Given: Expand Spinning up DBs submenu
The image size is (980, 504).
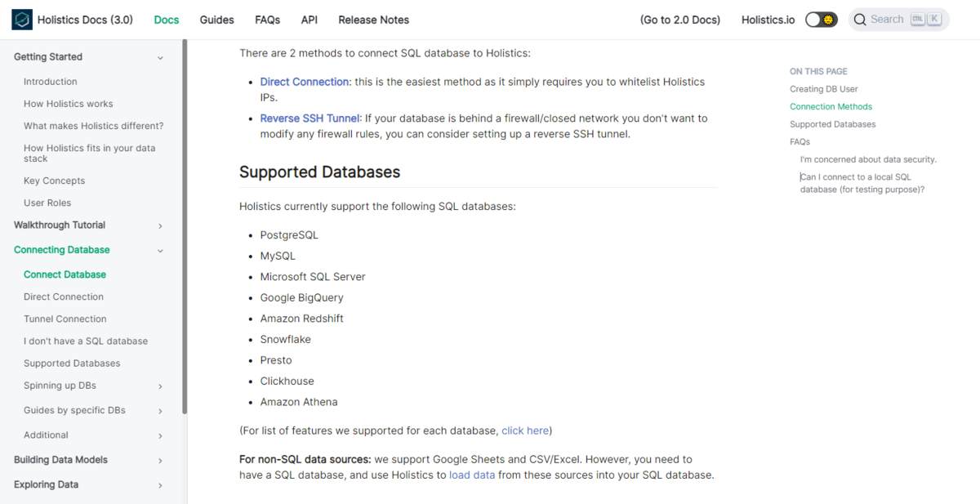Looking at the screenshot, I should click(160, 386).
